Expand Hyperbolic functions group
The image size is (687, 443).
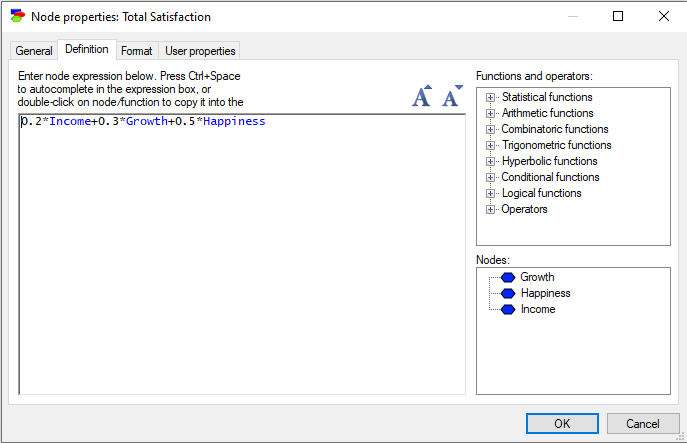pyautogui.click(x=490, y=161)
